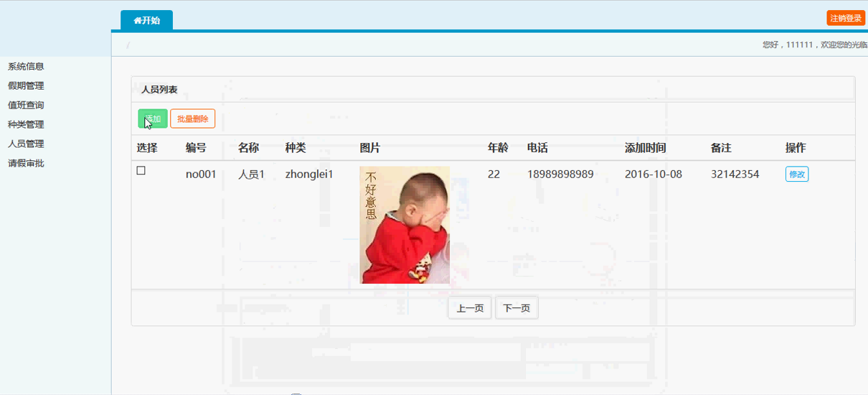Click the 注销登录 logout button

coord(846,18)
